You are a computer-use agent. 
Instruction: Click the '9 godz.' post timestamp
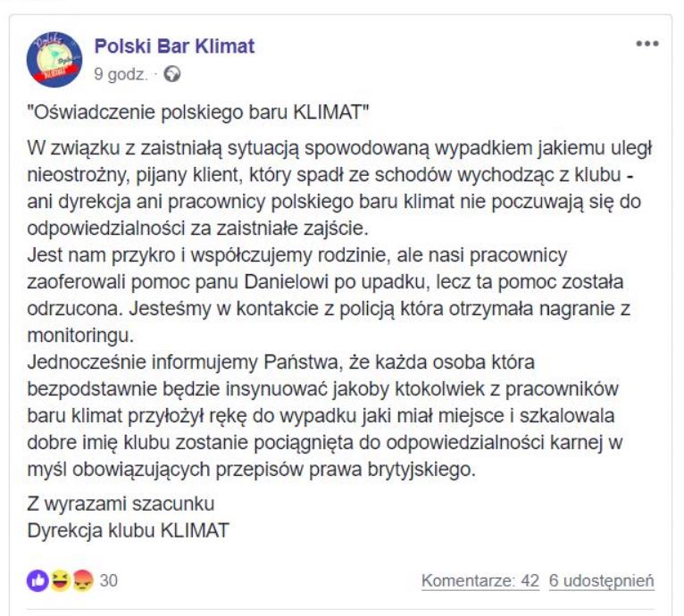point(121,75)
